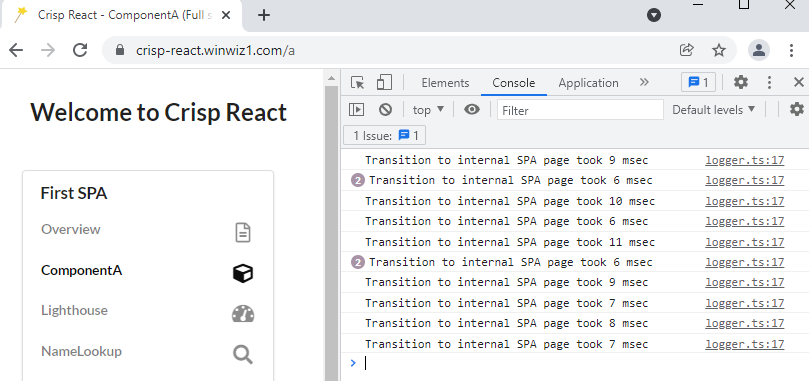Close the DevTools panel

[799, 82]
